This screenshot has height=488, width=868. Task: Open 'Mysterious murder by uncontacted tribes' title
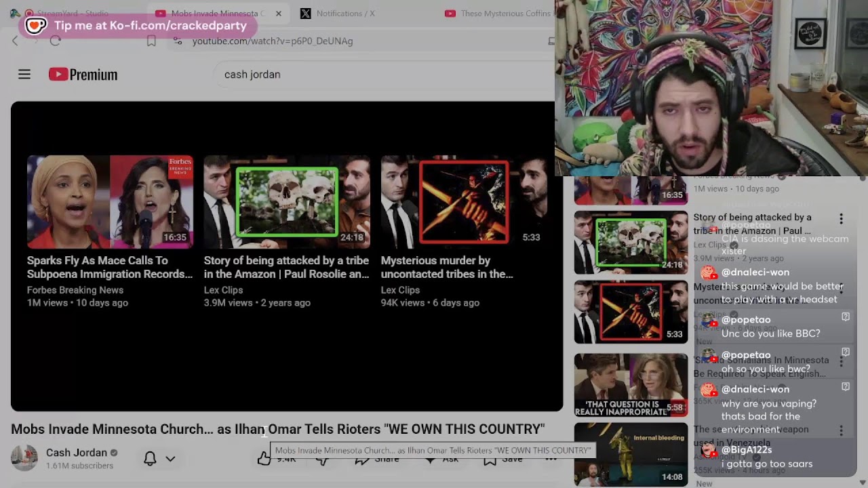(x=447, y=267)
